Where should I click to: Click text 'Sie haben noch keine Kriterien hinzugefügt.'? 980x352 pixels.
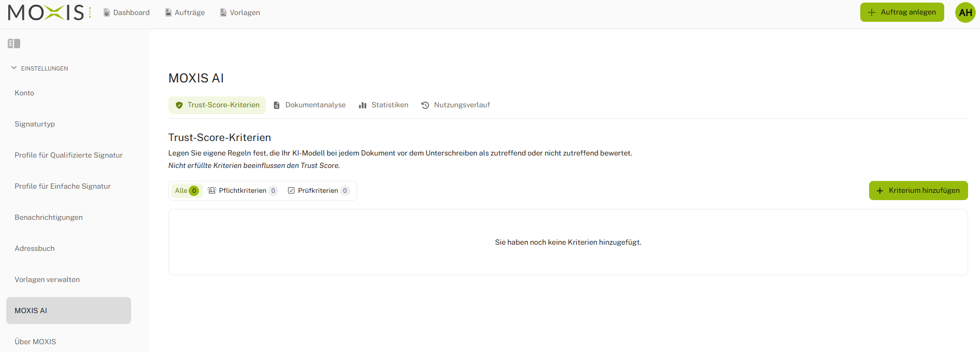pyautogui.click(x=568, y=242)
